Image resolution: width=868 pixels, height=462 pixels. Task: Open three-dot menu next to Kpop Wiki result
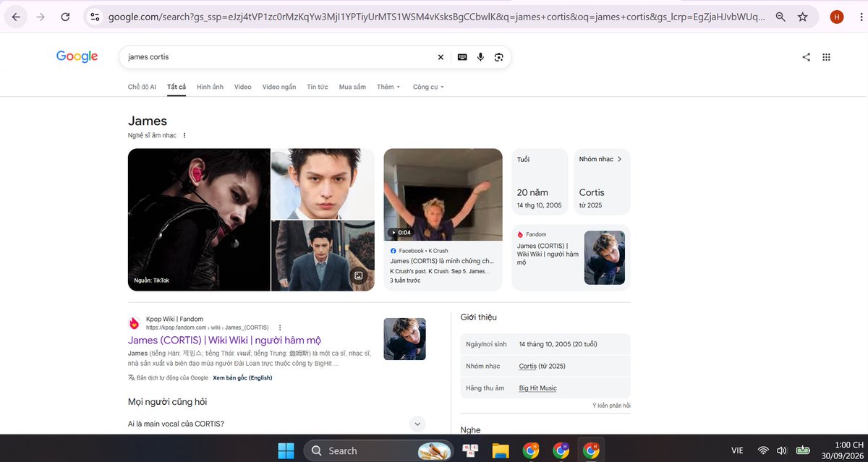[x=280, y=328]
